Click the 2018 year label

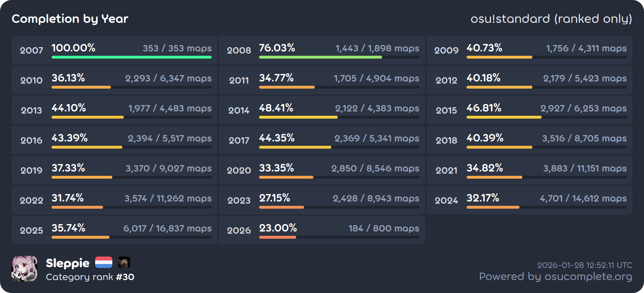[446, 140]
